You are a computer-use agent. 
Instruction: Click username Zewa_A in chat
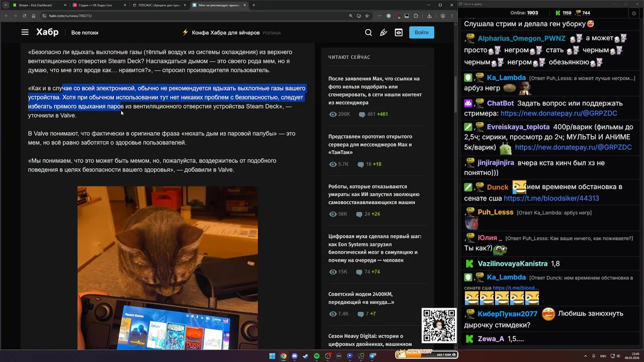491,339
